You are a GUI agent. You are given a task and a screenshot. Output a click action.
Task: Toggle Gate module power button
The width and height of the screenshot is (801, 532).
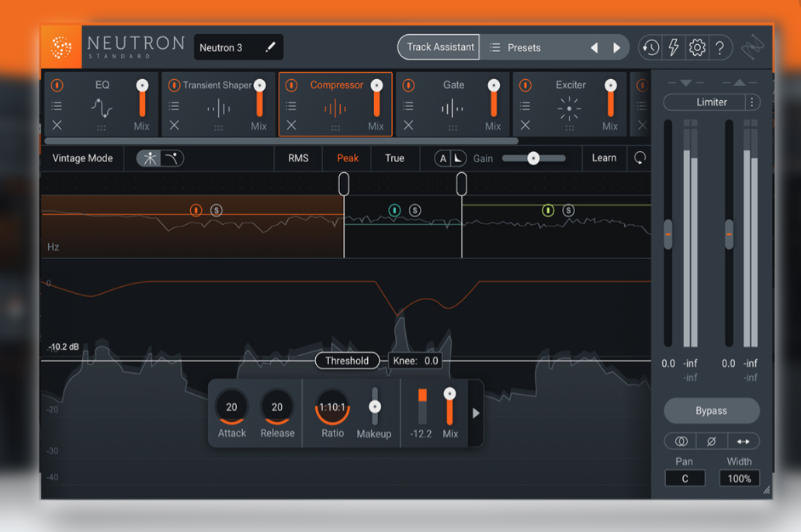coord(408,85)
